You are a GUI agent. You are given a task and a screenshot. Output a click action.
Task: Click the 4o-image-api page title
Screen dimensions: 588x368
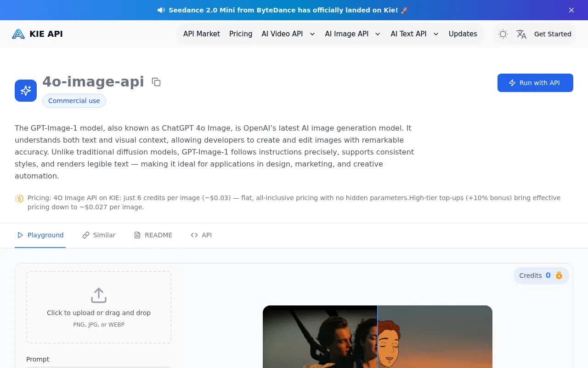[x=93, y=81]
